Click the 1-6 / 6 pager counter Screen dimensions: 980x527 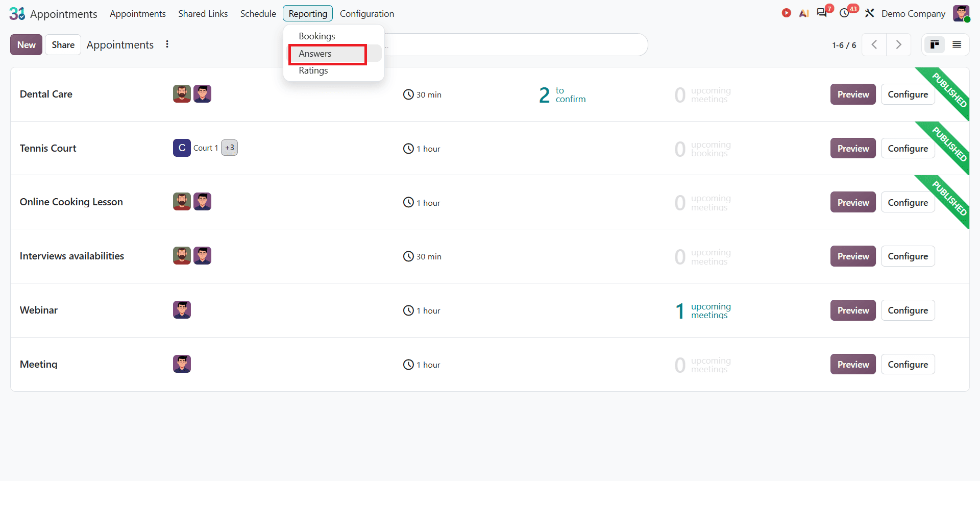tap(844, 45)
